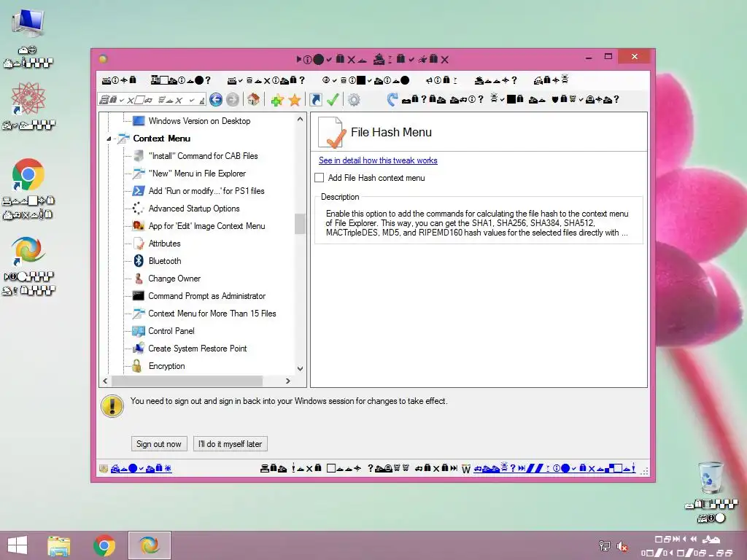Click I'll do it myself later button
Screen dimensions: 747x560
coord(231,444)
